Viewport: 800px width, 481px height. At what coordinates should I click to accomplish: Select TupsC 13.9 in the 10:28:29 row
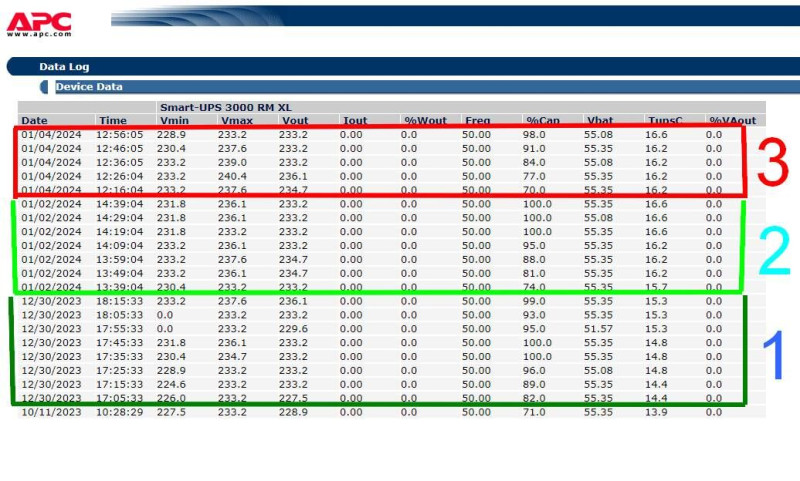coord(656,412)
